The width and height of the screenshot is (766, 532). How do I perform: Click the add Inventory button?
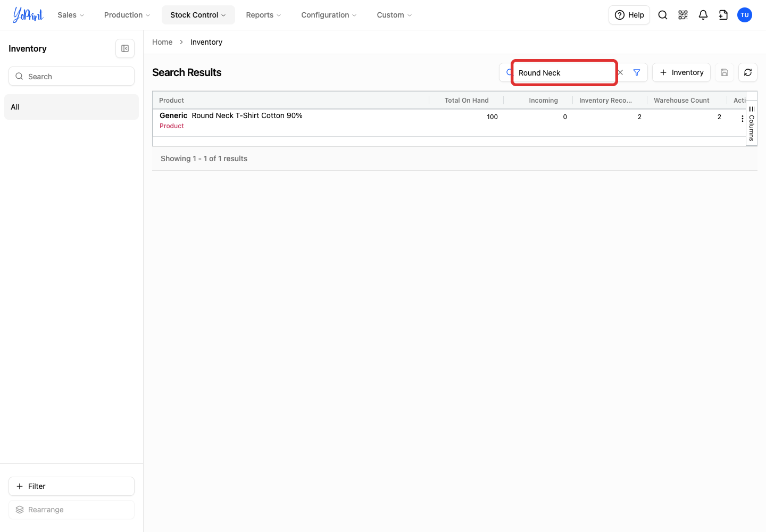[681, 72]
